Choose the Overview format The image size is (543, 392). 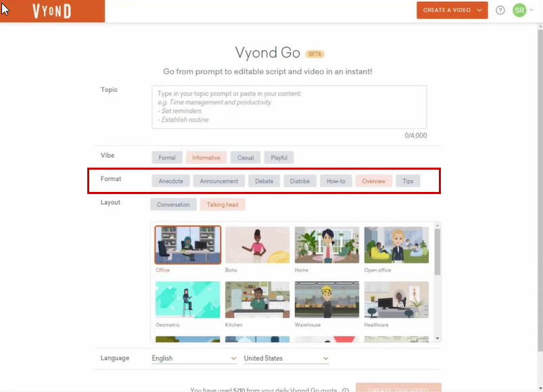pyautogui.click(x=374, y=181)
